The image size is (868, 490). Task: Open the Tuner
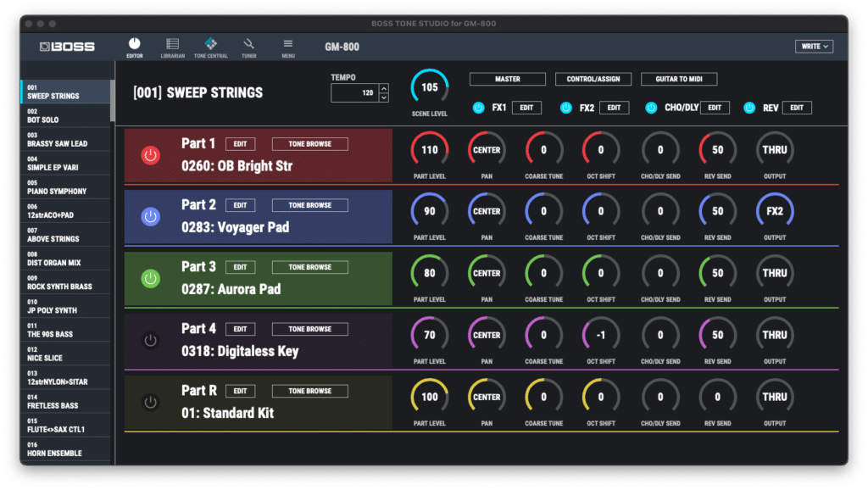pyautogui.click(x=248, y=47)
